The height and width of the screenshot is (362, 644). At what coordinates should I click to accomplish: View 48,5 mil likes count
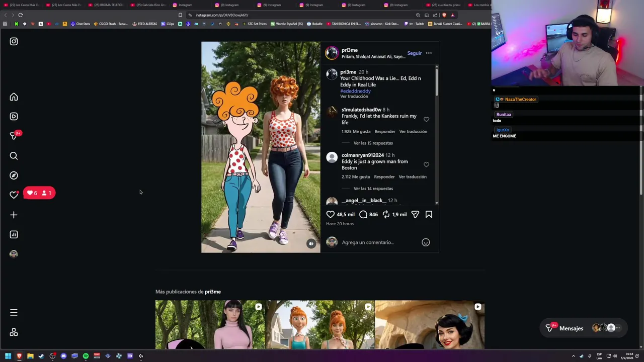click(345, 215)
